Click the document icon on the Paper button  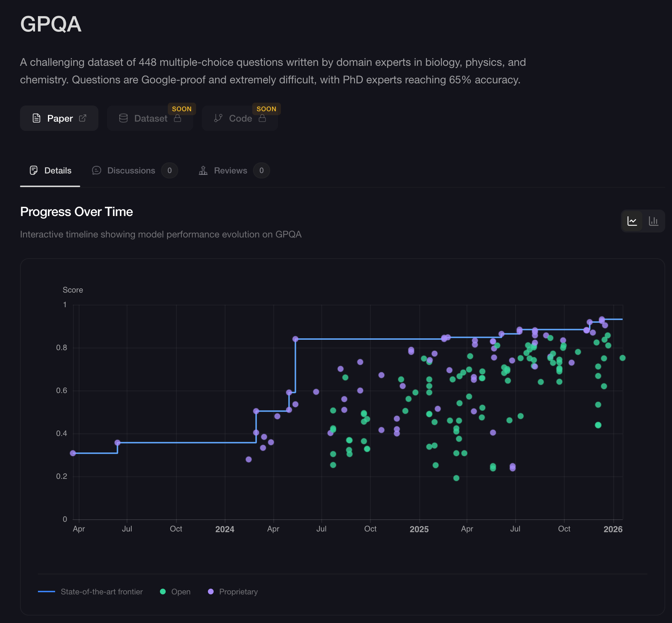click(x=36, y=118)
